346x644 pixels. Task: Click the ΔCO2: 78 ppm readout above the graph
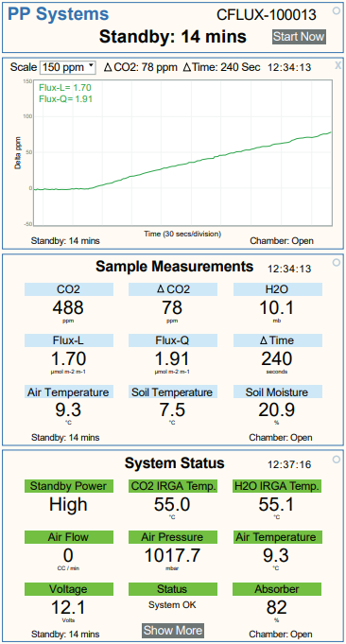[x=141, y=67]
